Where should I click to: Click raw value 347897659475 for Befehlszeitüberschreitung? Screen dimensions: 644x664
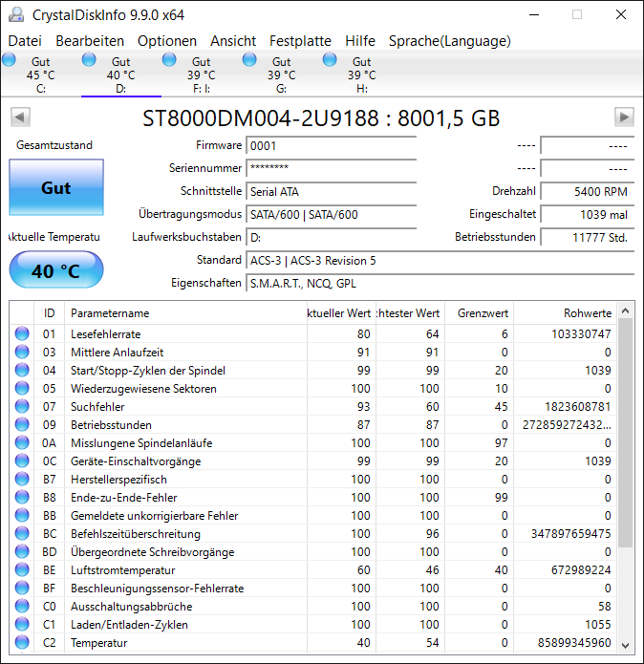click(571, 533)
